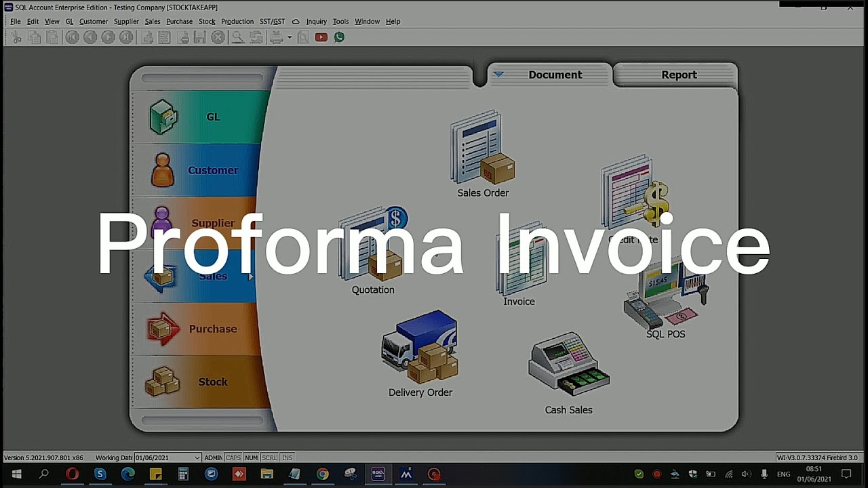Open the Inquiry menu
Image resolution: width=868 pixels, height=488 pixels.
coord(317,22)
